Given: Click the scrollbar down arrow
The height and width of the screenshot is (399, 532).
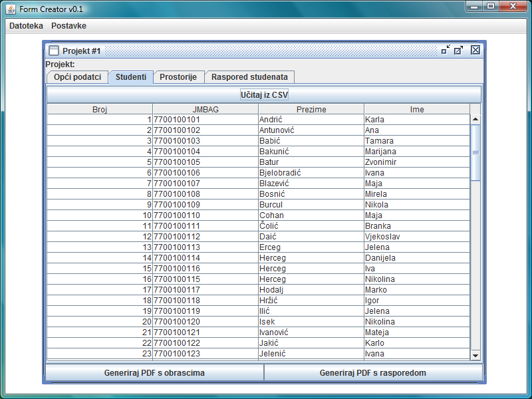Looking at the screenshot, I should [475, 356].
